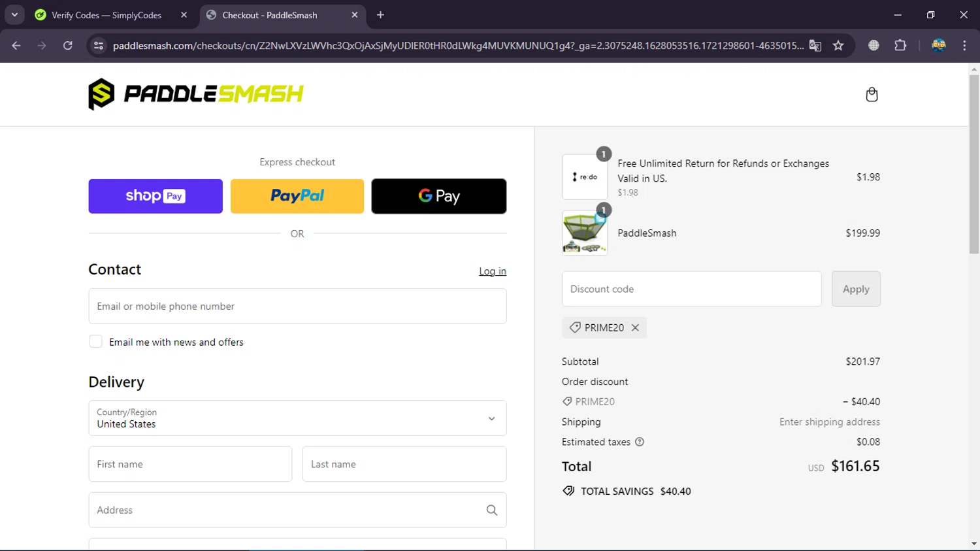The width and height of the screenshot is (980, 551).
Task: Open the globe icon in browser toolbar
Action: coord(874,46)
